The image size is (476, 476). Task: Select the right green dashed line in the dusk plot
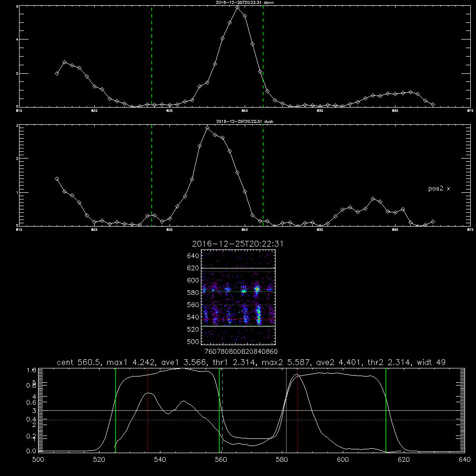[x=263, y=175]
